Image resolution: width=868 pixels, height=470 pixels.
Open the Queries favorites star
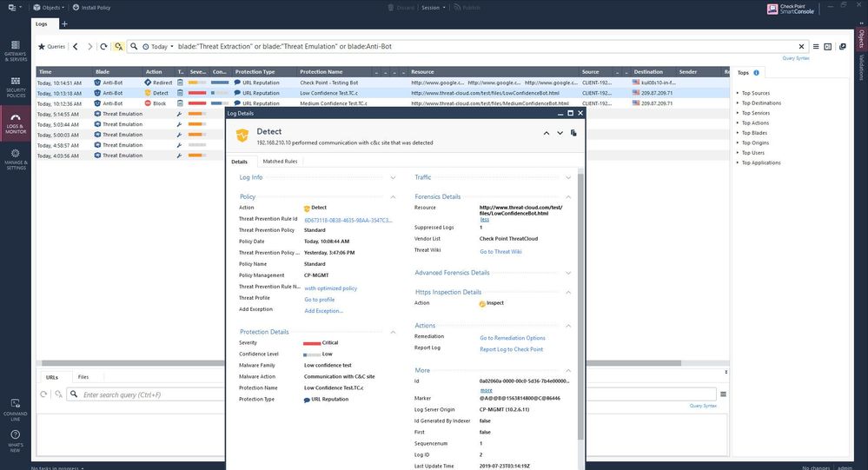click(51, 47)
